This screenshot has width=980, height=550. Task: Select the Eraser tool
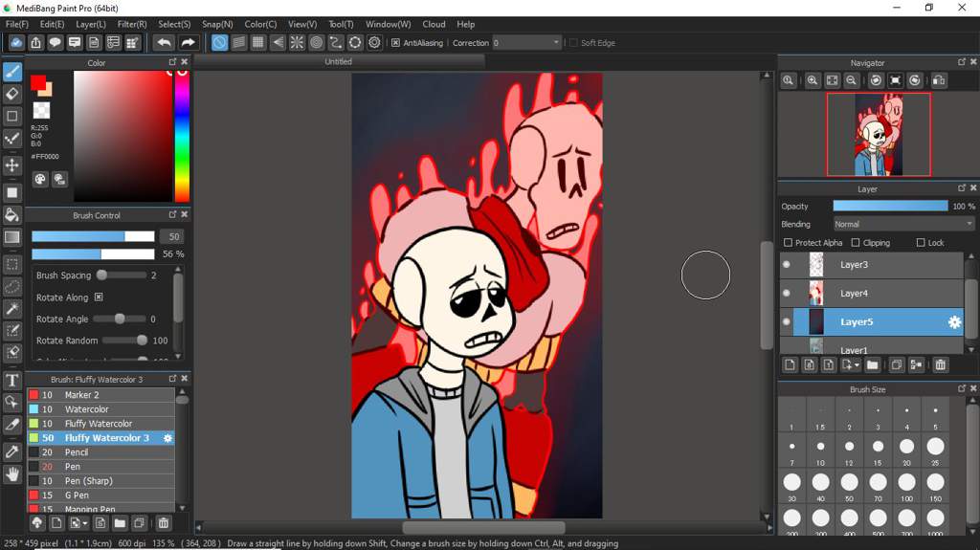(x=11, y=94)
